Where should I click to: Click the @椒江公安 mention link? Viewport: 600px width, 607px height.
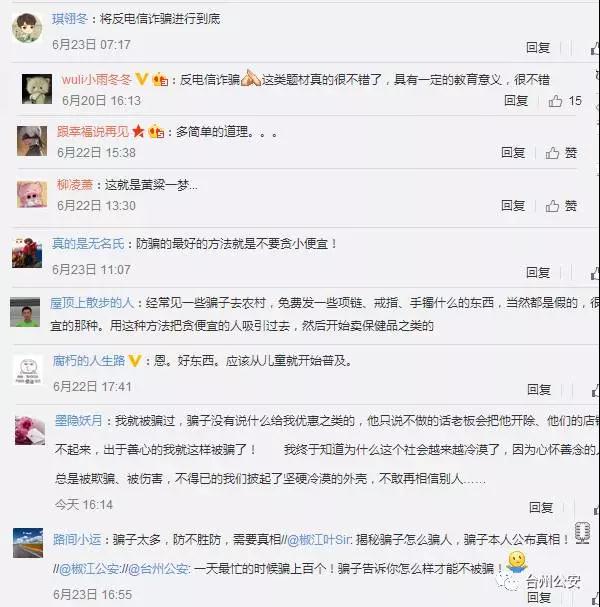coord(90,569)
